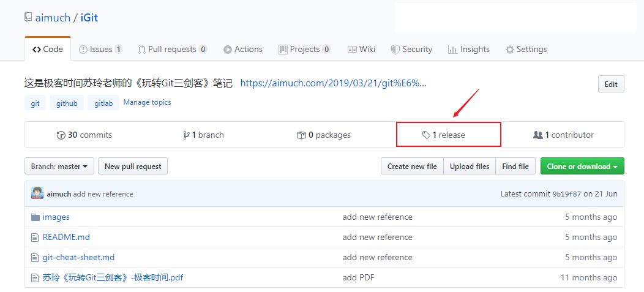Open README.md row commit message

tap(378, 238)
